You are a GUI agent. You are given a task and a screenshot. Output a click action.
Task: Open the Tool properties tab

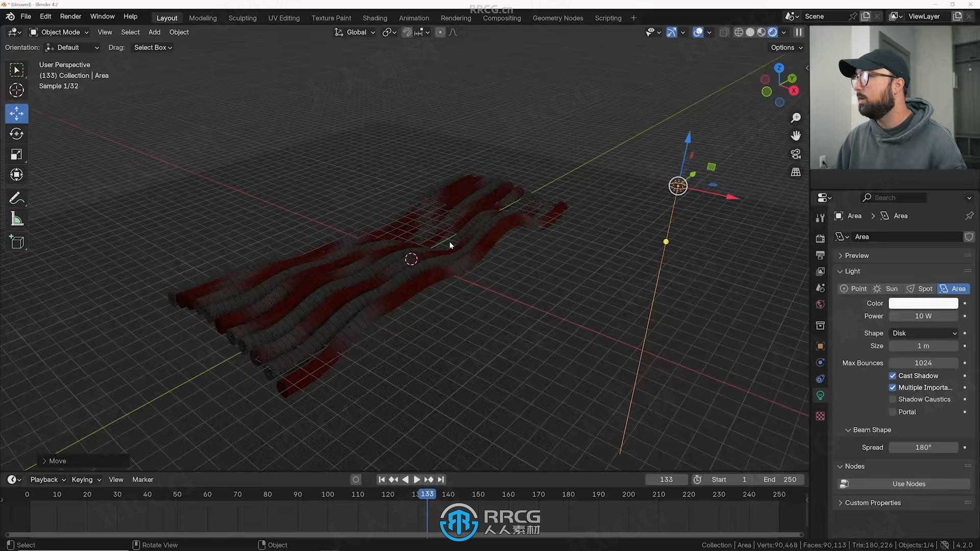pyautogui.click(x=820, y=218)
